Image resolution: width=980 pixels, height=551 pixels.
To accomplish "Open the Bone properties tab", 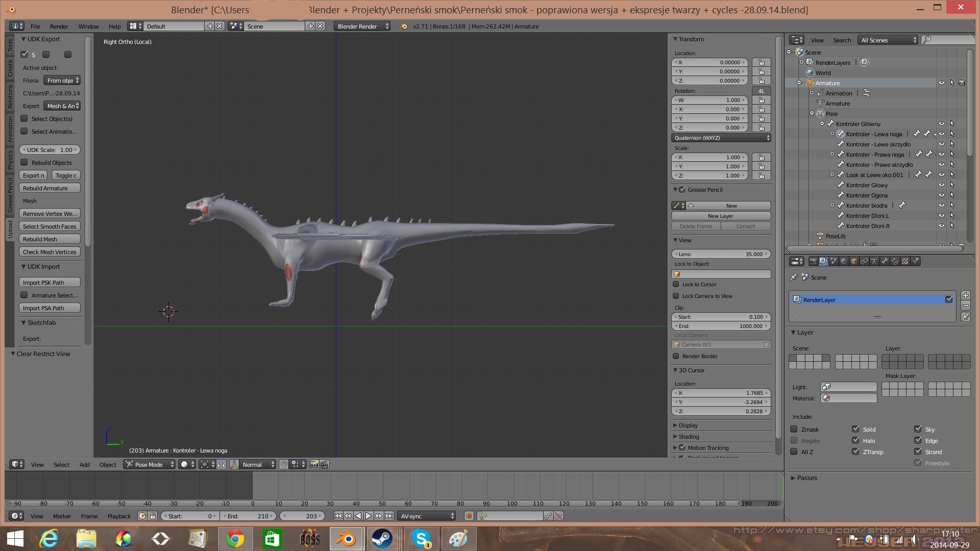I will pyautogui.click(x=885, y=261).
